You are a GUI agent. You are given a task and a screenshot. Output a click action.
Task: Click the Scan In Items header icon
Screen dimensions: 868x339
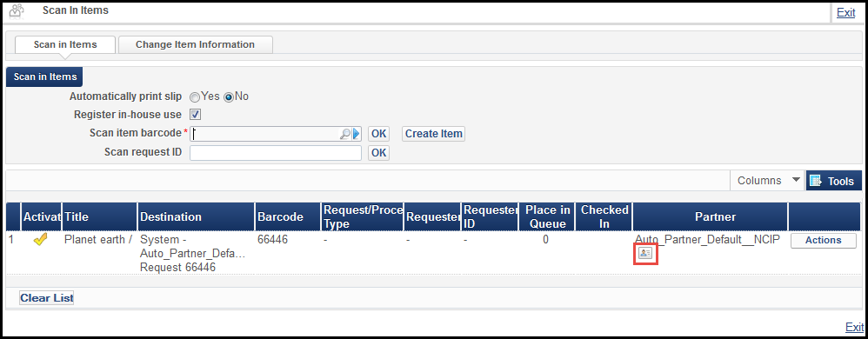point(17,10)
